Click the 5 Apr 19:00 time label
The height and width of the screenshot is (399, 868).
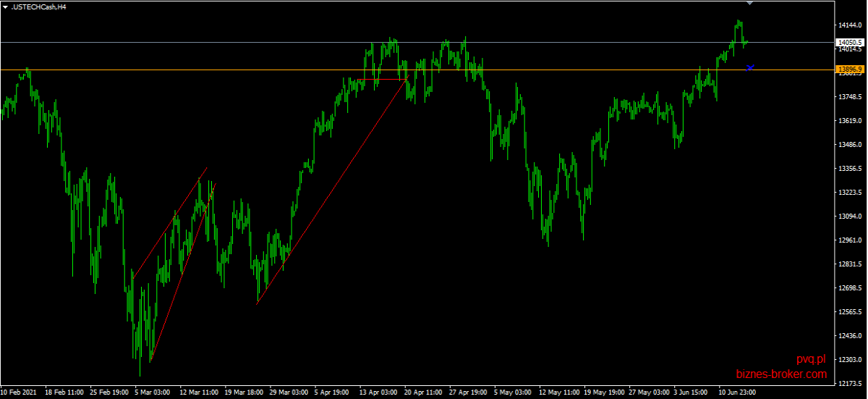pyautogui.click(x=332, y=392)
